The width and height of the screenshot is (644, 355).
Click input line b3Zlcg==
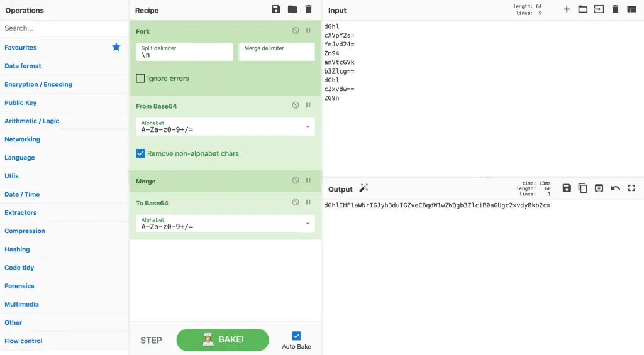[339, 71]
